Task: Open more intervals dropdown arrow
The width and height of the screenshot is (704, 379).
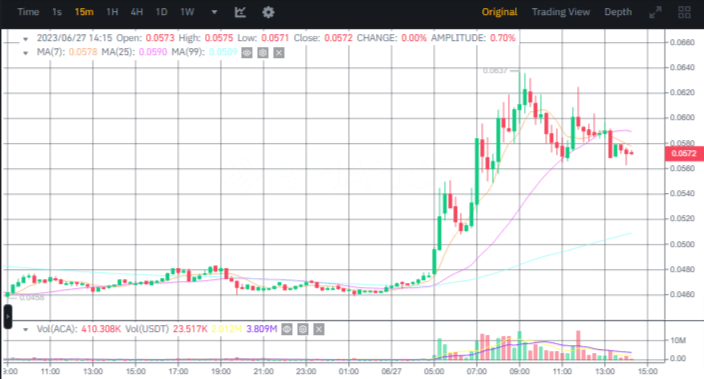Action: coord(215,12)
